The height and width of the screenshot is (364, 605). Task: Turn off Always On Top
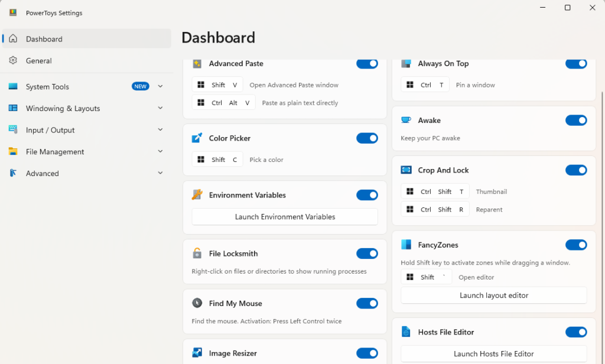pyautogui.click(x=576, y=64)
